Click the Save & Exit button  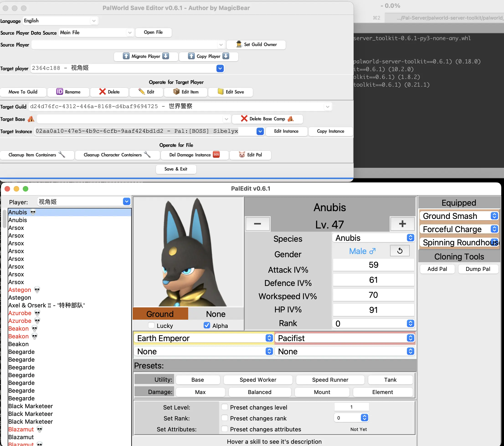tap(176, 169)
